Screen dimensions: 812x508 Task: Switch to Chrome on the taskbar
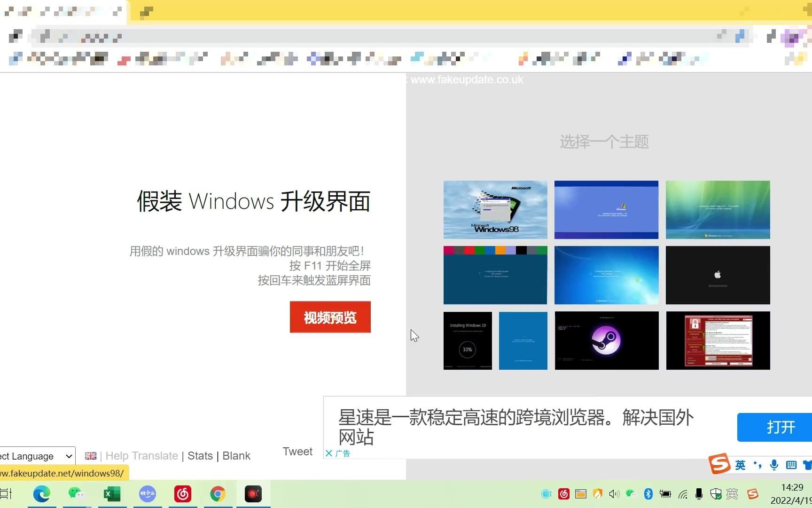pos(218,494)
